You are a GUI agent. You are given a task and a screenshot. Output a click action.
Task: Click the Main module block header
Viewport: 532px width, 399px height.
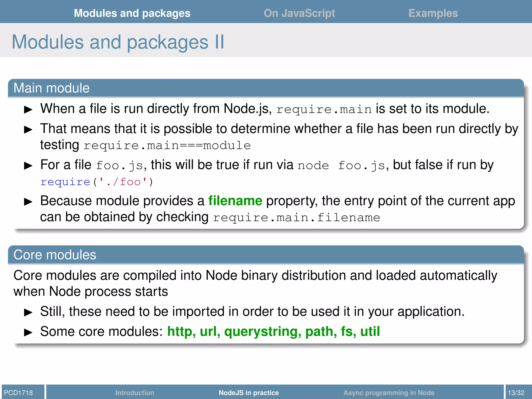click(x=266, y=88)
